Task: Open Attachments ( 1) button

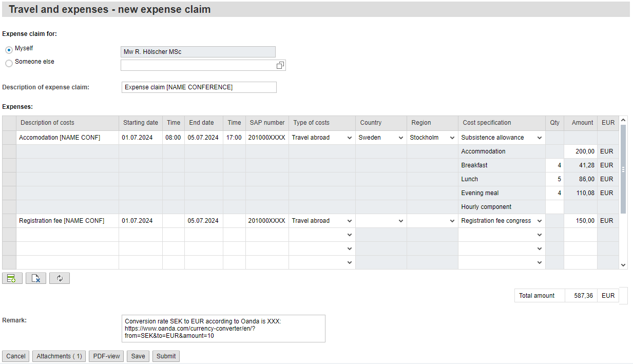Action: point(59,356)
